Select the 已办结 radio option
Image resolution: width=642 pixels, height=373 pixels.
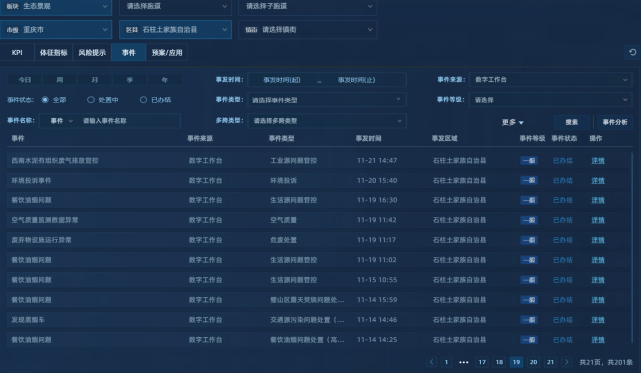click(143, 99)
